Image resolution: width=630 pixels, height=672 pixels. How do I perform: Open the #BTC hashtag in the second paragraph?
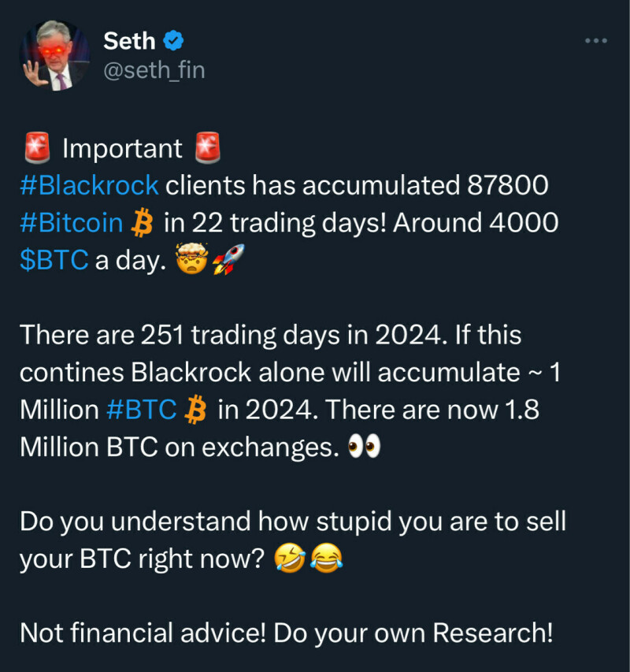(141, 410)
